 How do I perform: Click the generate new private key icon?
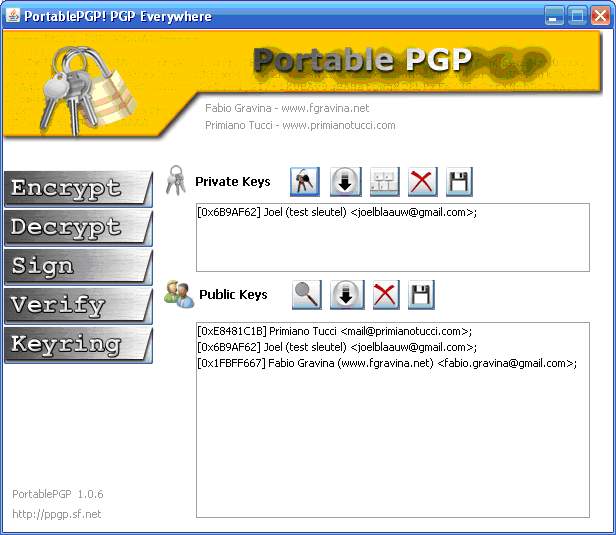pyautogui.click(x=305, y=182)
